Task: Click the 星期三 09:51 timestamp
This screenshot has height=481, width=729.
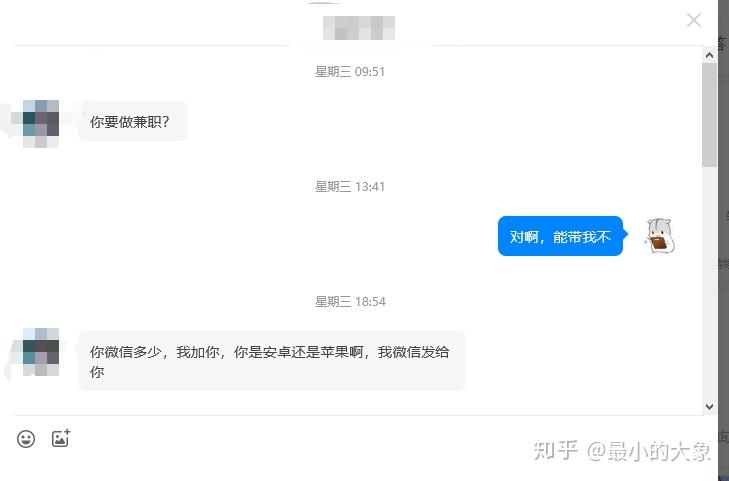Action: point(350,72)
